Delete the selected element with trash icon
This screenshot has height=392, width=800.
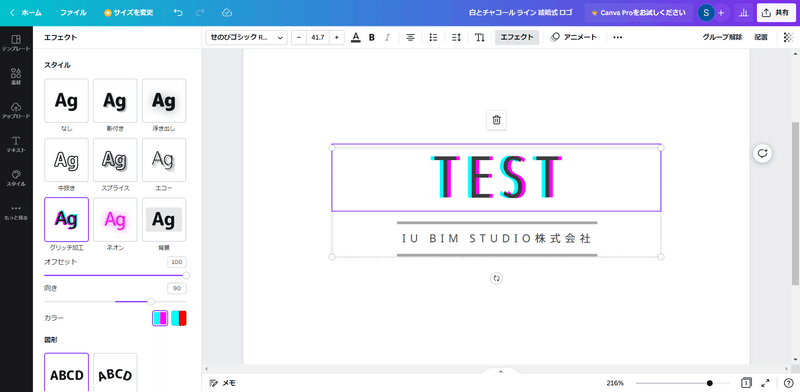point(496,120)
